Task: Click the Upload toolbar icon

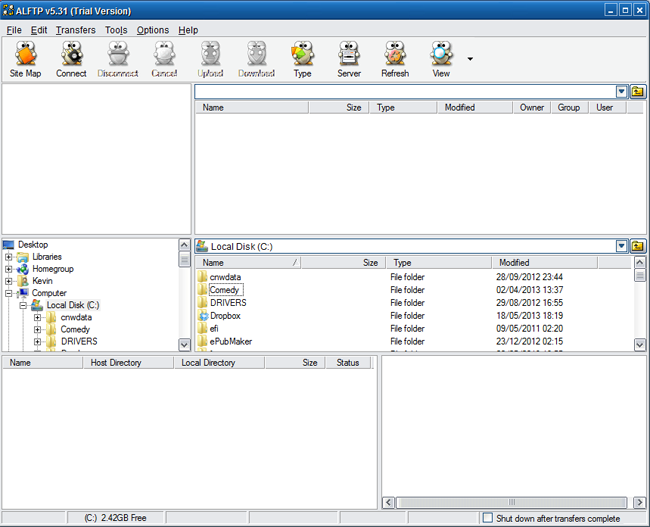Action: pos(210,59)
